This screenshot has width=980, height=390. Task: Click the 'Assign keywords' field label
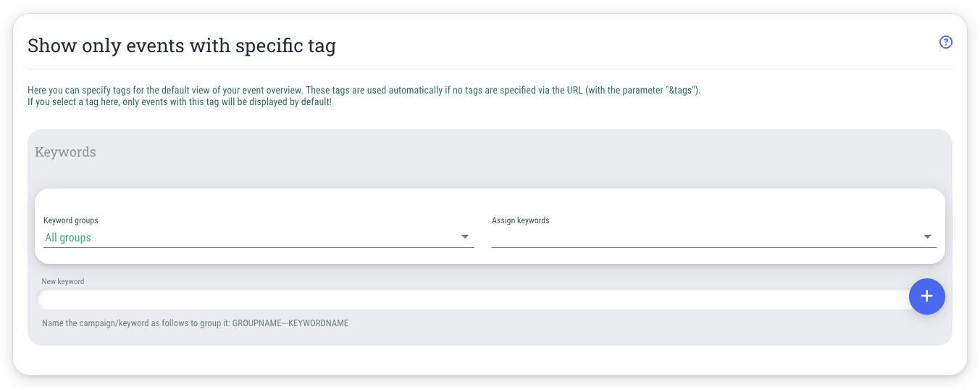(521, 220)
